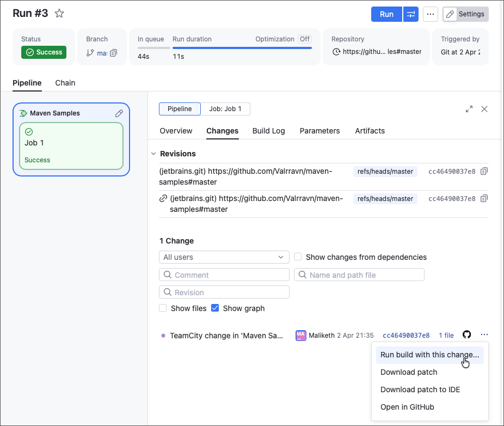Screen dimensions: 504x426
Task: Click Git at 2 Apr trigger text
Action: 460,52
